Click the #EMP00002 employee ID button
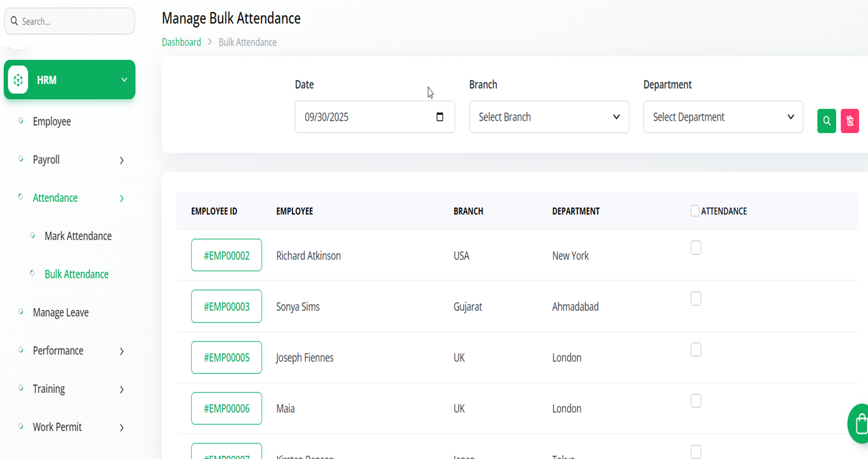Image resolution: width=868 pixels, height=459 pixels. pyautogui.click(x=226, y=255)
